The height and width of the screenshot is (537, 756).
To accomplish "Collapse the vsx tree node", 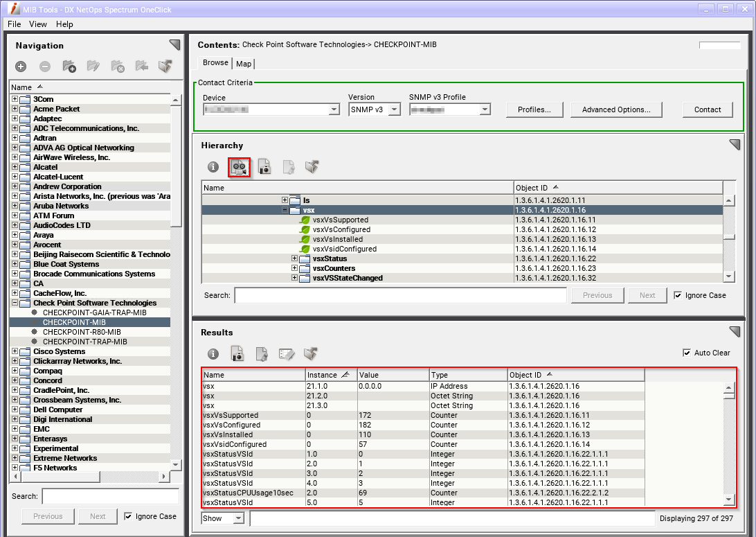I will pos(285,210).
